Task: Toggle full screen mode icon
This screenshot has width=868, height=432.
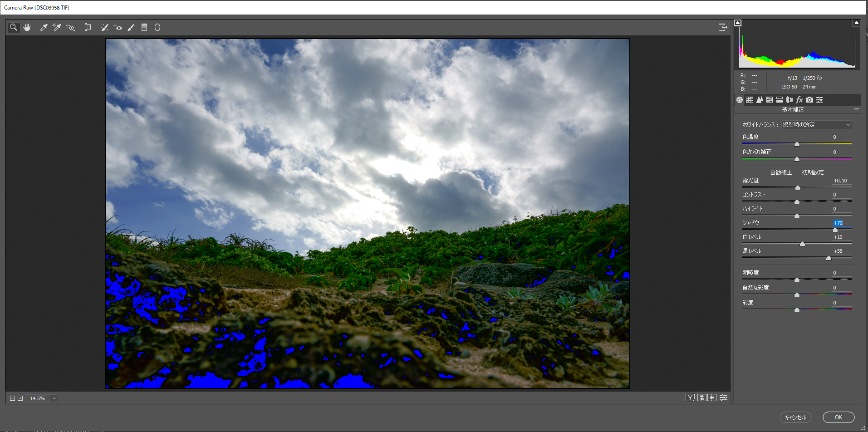Action: pos(723,28)
